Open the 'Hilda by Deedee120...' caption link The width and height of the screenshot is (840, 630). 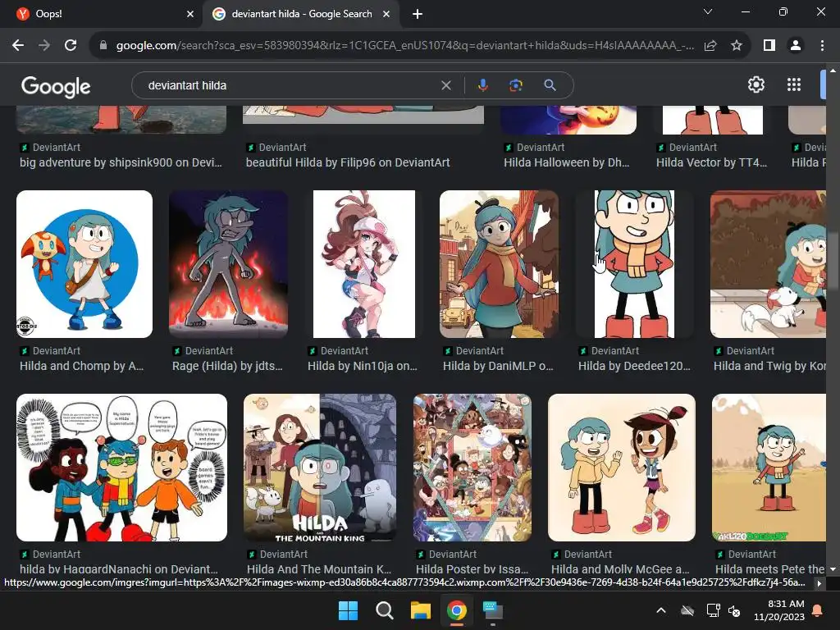(x=634, y=366)
